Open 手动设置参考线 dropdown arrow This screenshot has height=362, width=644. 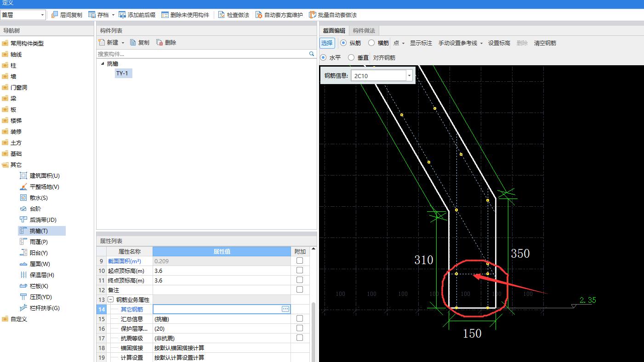point(481,43)
